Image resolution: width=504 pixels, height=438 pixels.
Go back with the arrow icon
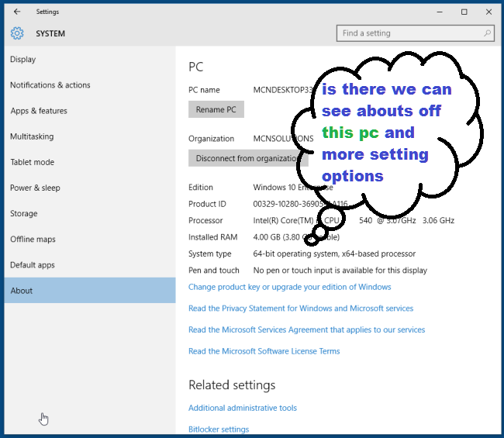(x=17, y=12)
